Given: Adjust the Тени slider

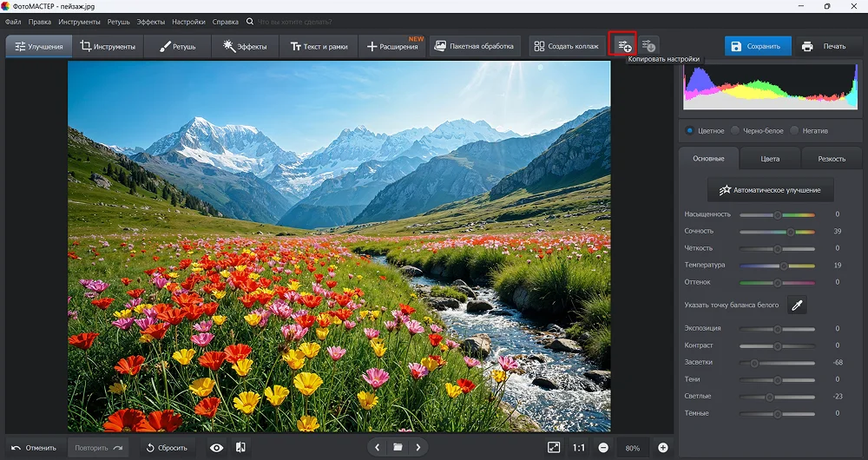Looking at the screenshot, I should pyautogui.click(x=777, y=380).
